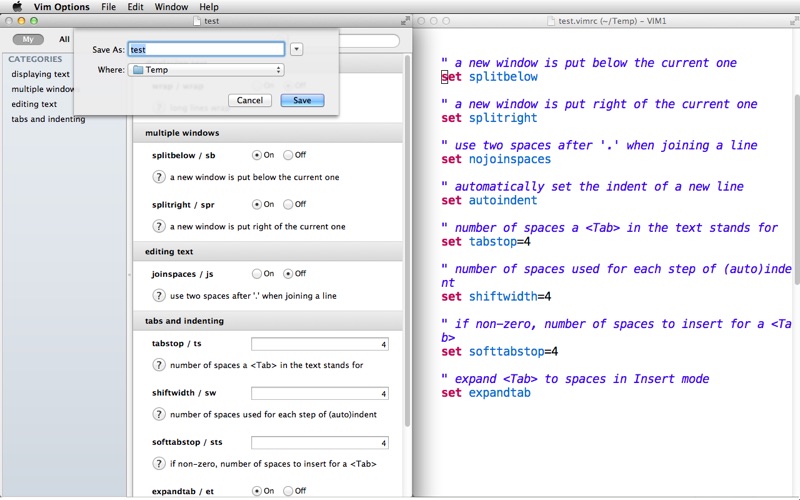Select the displaying text category
Screen dimensions: 800x500
pyautogui.click(x=40, y=74)
